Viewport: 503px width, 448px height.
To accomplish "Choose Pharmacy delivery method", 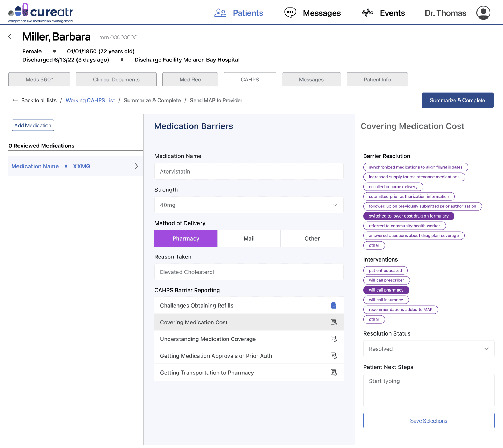I will [x=186, y=238].
